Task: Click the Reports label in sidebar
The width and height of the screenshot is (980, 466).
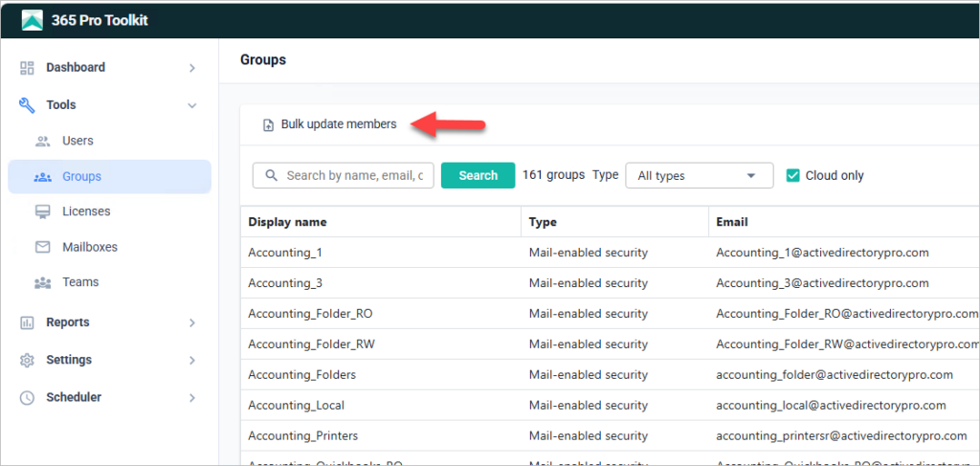Action: 68,323
